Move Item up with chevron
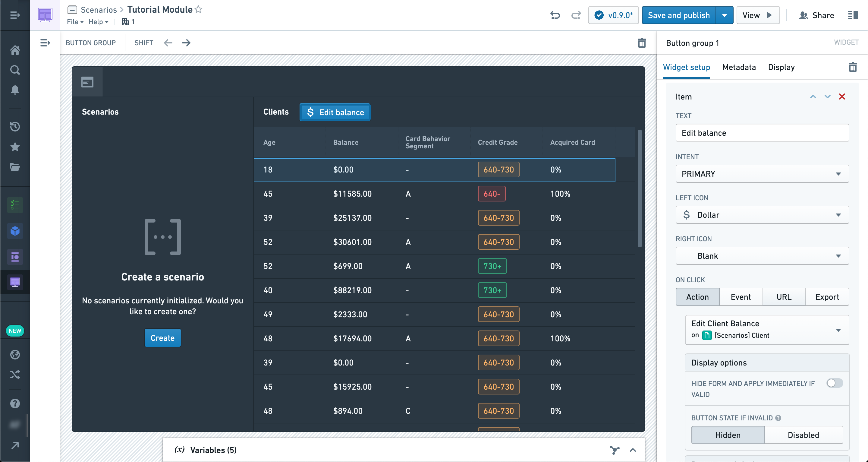 813,97
